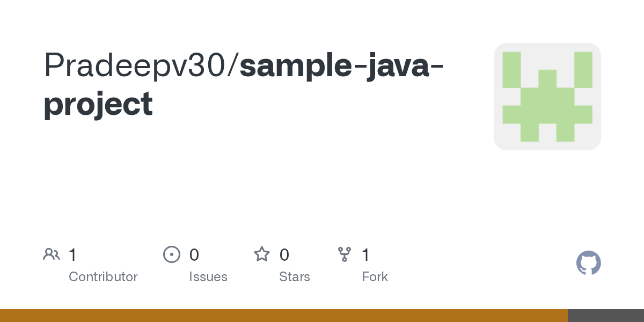Click the star icon
This screenshot has width=644, height=322.
(262, 254)
